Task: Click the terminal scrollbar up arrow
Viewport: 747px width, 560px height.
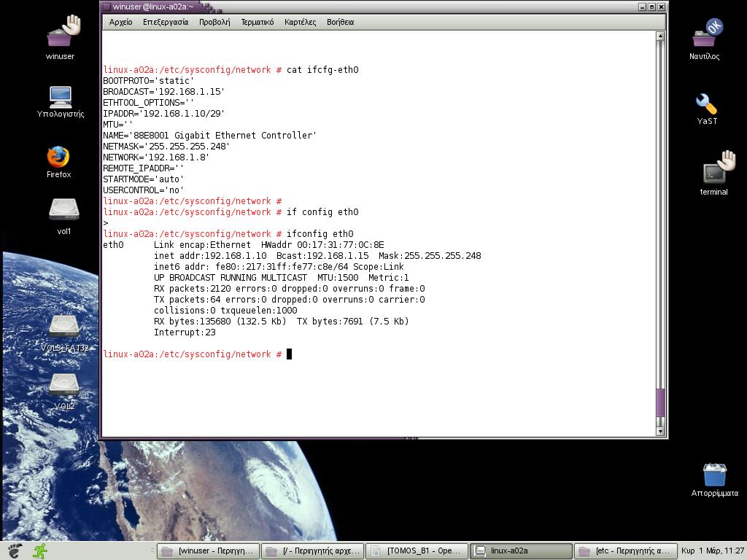Action: coord(660,36)
